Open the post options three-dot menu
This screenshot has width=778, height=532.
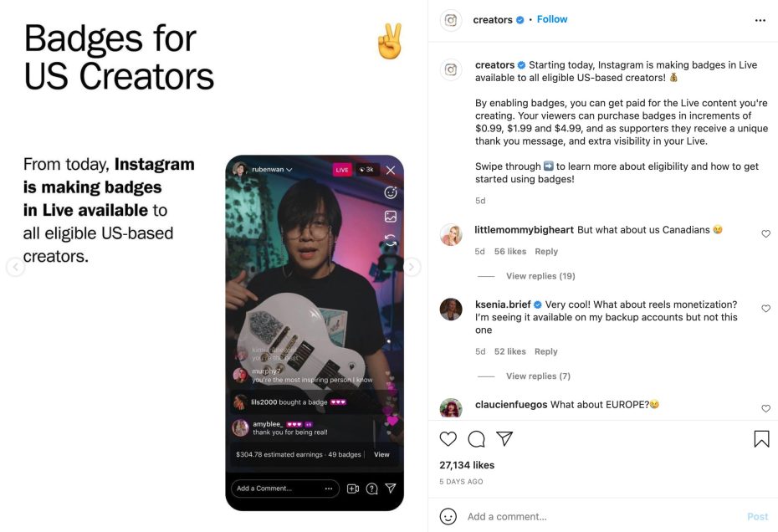pyautogui.click(x=760, y=19)
